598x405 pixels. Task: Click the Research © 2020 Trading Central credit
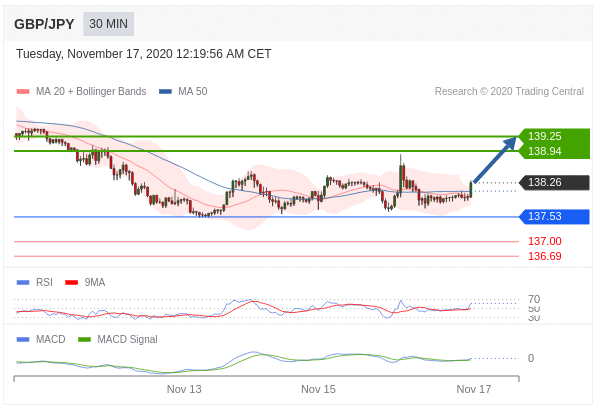(509, 92)
